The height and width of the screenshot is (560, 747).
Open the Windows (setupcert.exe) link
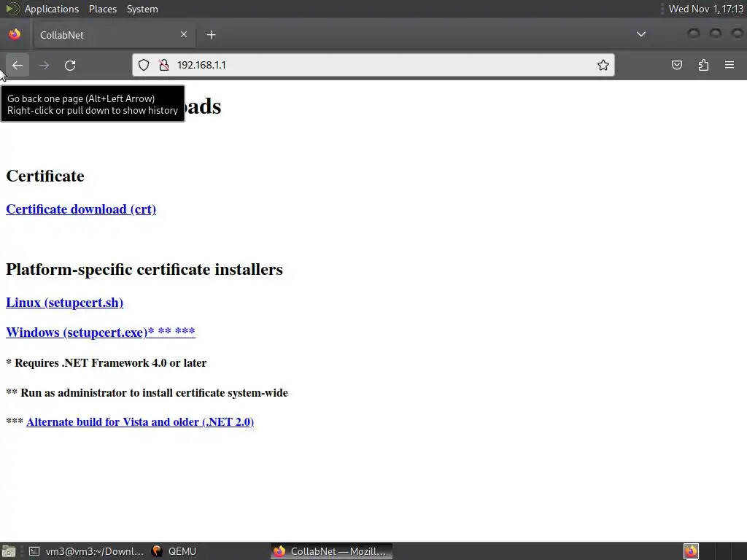101,332
